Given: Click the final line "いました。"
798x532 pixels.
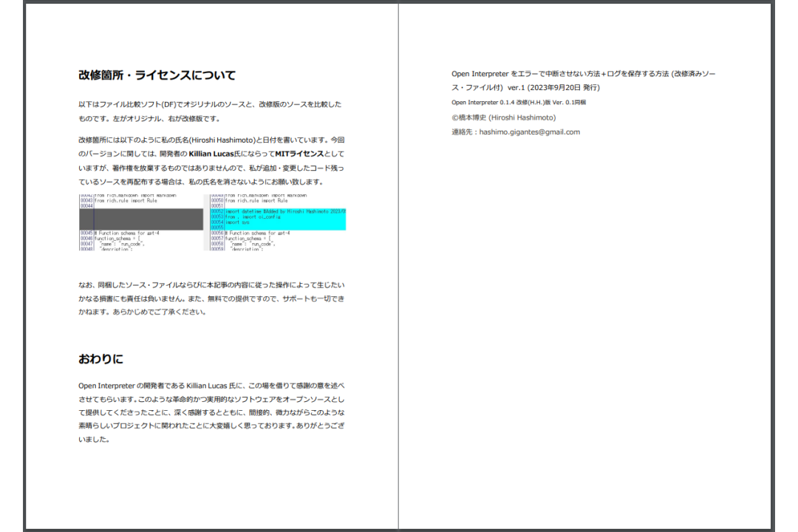Looking at the screenshot, I should point(94,440).
